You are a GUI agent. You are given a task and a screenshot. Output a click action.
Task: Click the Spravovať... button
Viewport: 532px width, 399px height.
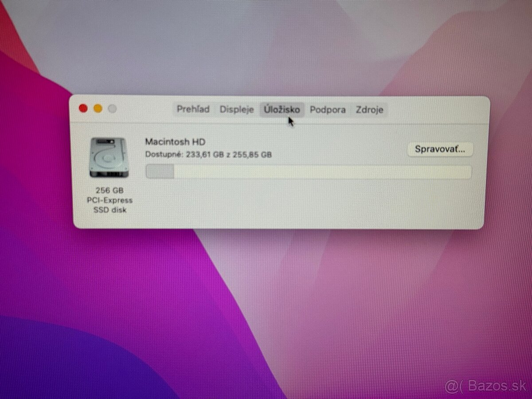point(440,150)
